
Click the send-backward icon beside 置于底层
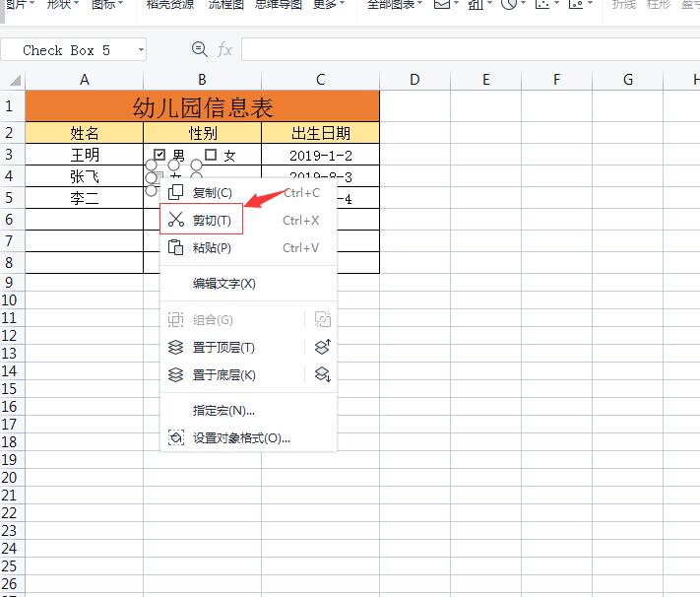click(x=322, y=374)
